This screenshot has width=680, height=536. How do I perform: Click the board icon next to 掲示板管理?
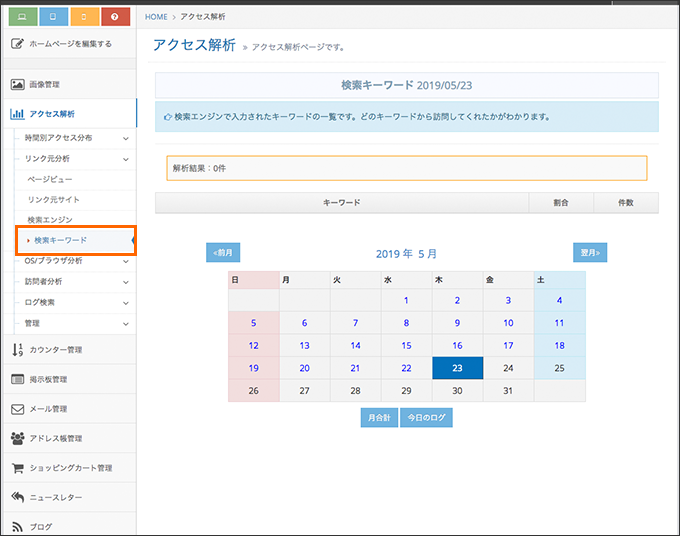click(17, 379)
